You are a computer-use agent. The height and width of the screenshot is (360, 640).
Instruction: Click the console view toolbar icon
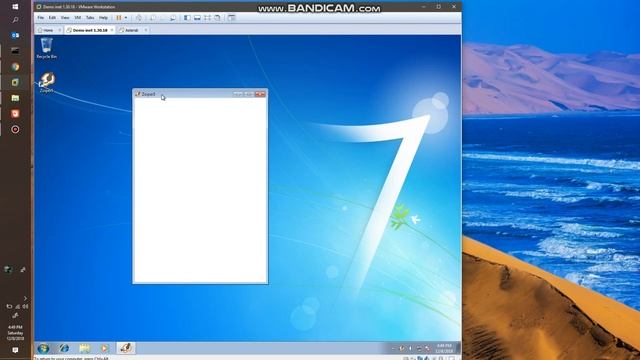(x=231, y=18)
